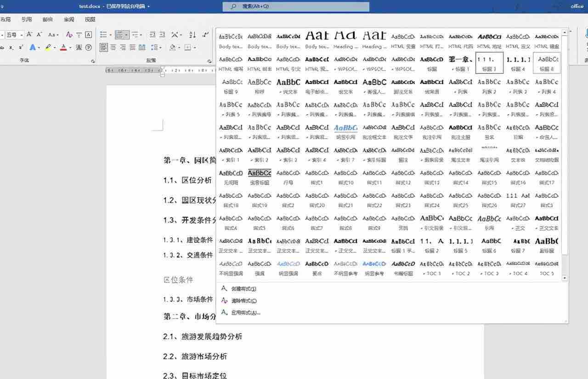This screenshot has width=588, height=379.
Task: Open the line spacing dropdown
Action: [160, 47]
